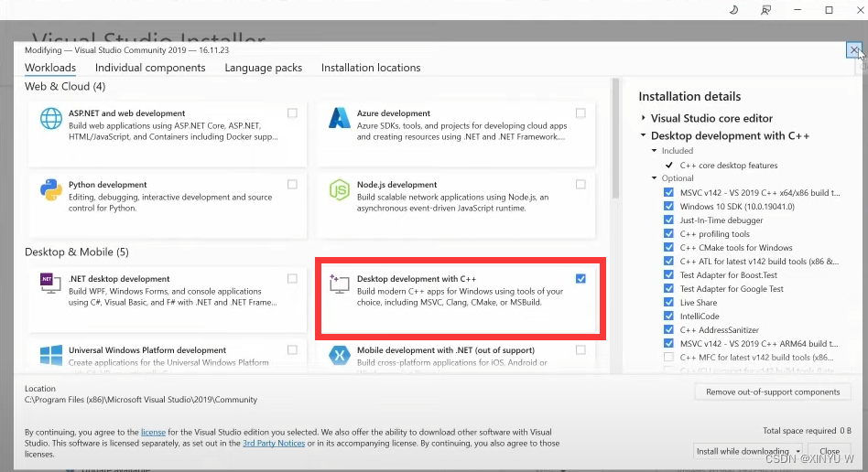This screenshot has height=472, width=868.
Task: Open Install while downloading dropdown arrow
Action: tap(797, 452)
